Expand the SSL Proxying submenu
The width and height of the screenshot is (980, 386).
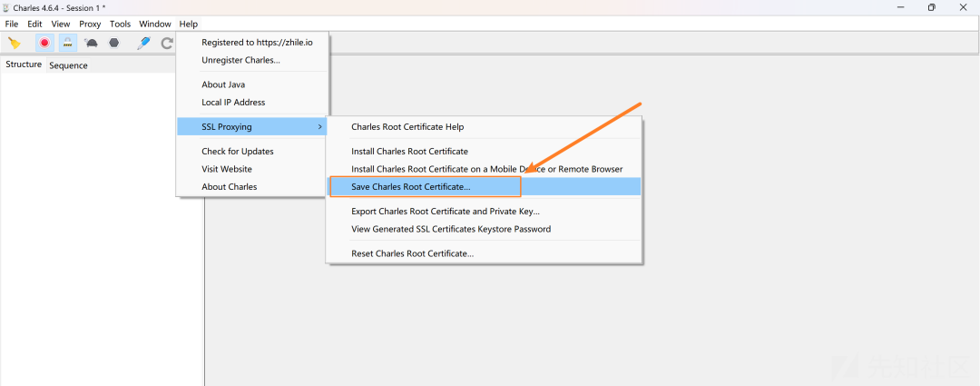[x=252, y=126]
